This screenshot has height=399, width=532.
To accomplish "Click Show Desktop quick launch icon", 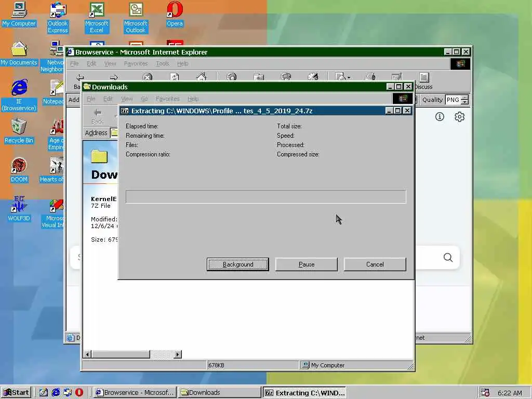I will pyautogui.click(x=44, y=392).
